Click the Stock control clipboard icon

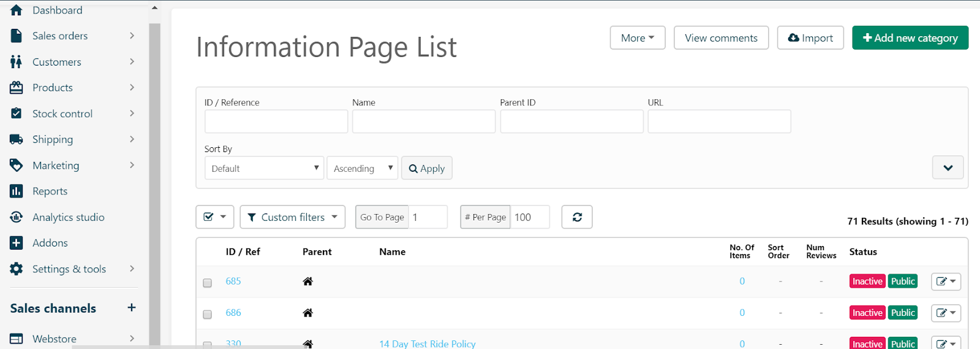17,113
